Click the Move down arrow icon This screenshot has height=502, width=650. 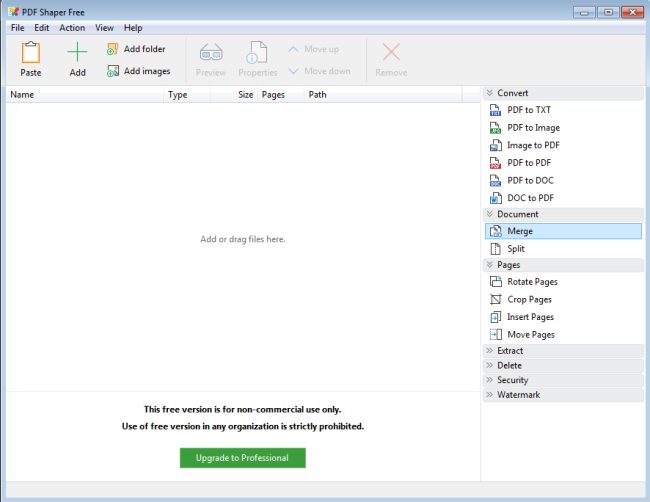(293, 71)
